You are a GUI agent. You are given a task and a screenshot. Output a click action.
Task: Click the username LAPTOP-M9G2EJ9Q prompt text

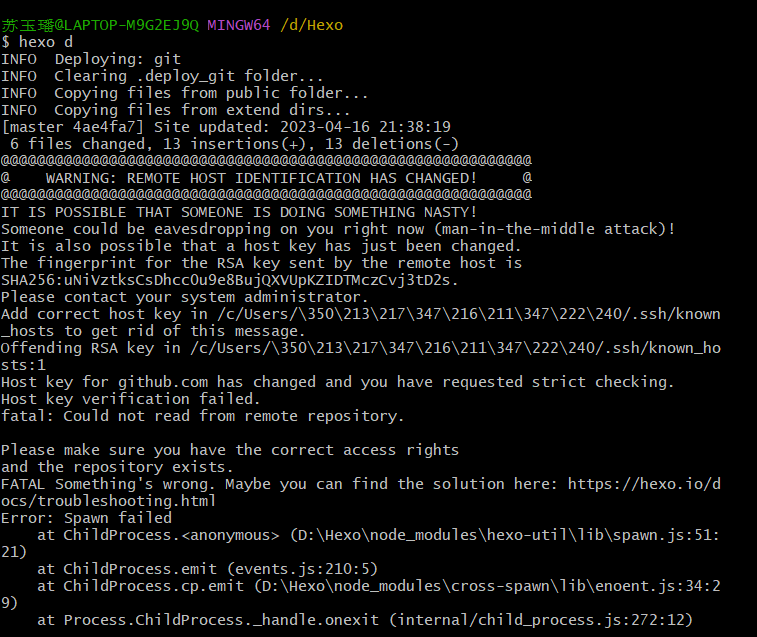pos(100,25)
